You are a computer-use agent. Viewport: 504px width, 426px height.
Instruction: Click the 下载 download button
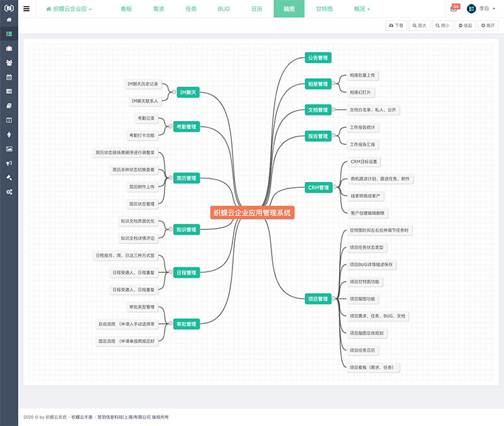pyautogui.click(x=396, y=26)
